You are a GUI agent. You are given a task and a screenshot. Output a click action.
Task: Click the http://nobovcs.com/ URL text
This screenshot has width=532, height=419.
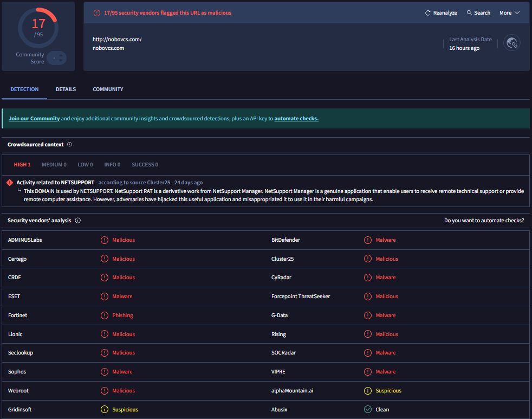coord(117,40)
